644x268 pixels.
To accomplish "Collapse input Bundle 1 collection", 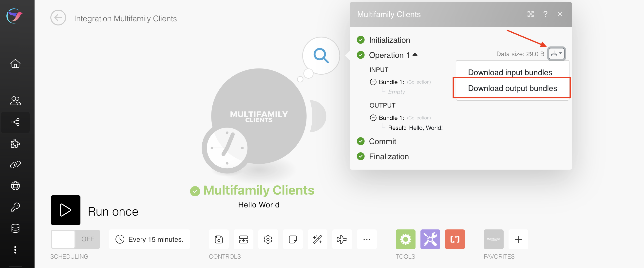I will click(x=373, y=82).
